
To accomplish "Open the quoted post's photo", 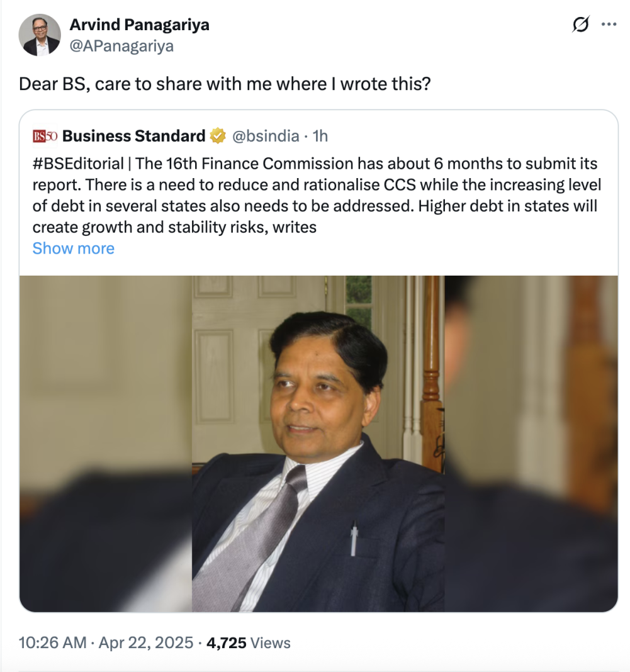I will click(318, 444).
